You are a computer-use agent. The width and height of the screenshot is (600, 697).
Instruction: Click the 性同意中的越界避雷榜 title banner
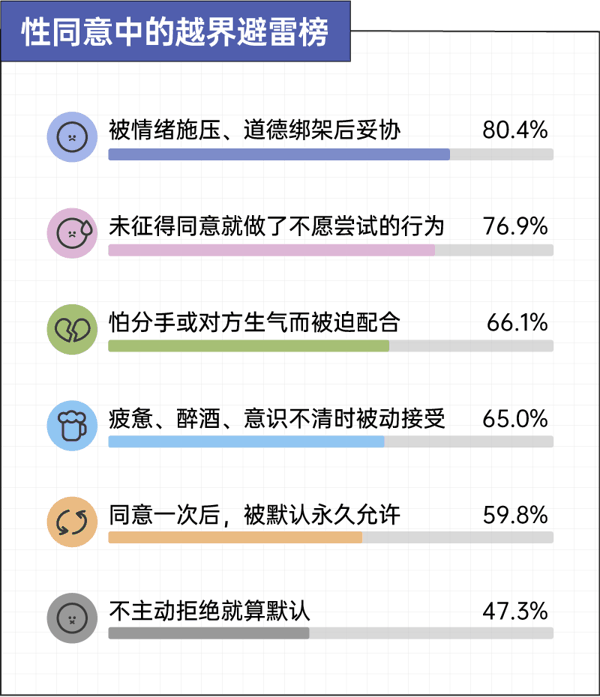click(x=176, y=31)
